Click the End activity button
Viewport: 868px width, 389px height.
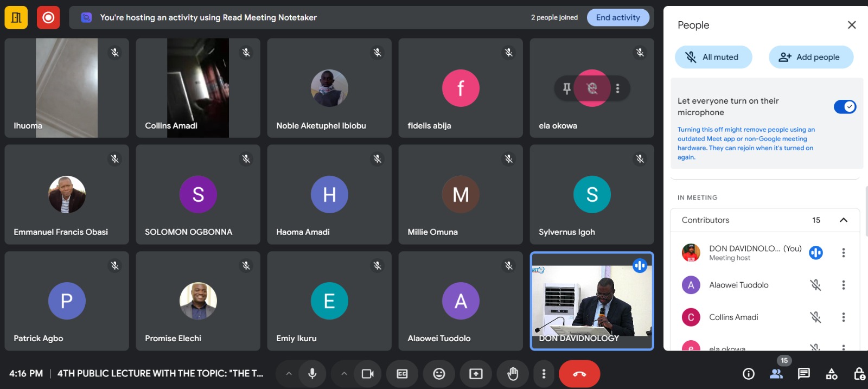point(618,17)
